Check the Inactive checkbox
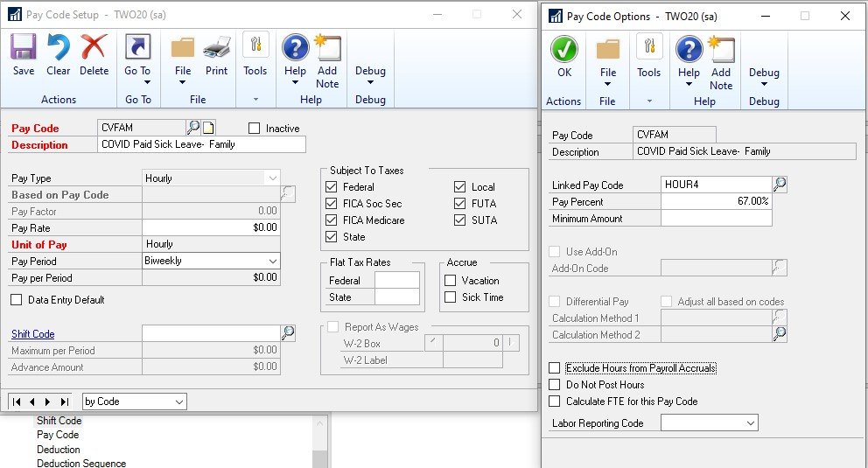 tap(254, 129)
